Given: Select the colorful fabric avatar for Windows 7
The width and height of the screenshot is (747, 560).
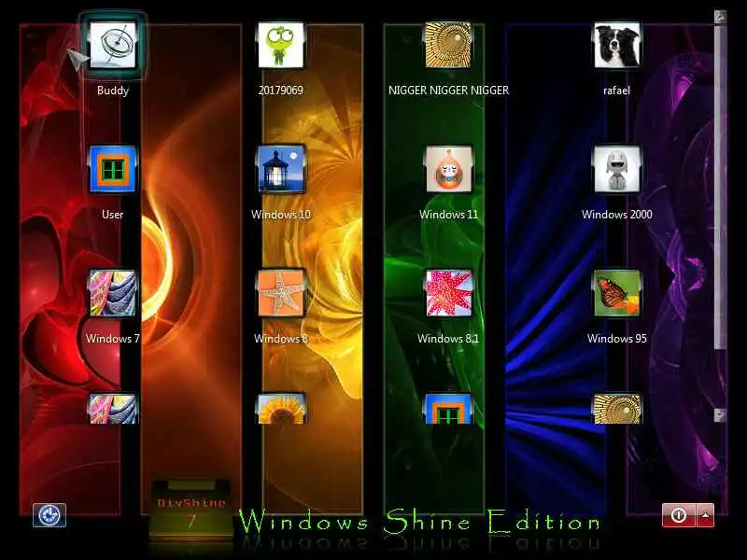Looking at the screenshot, I should [x=113, y=293].
